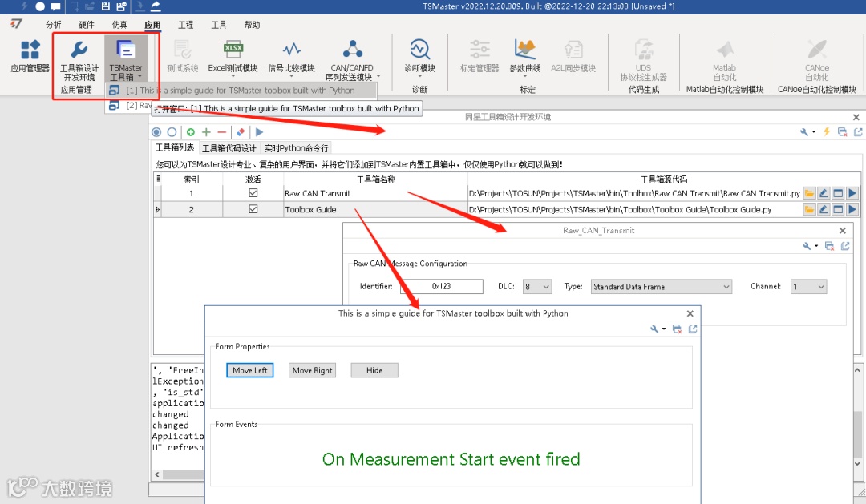Click the 测试系统 test system icon

[x=183, y=57]
